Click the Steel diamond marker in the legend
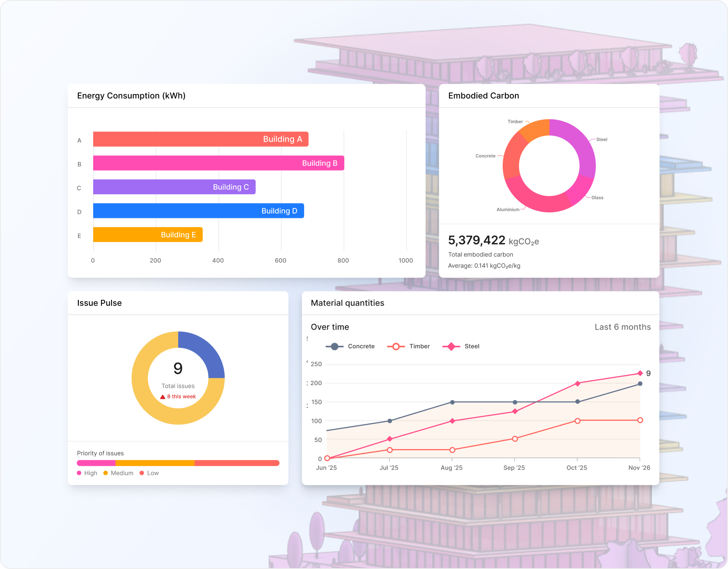The width and height of the screenshot is (728, 569). click(451, 346)
